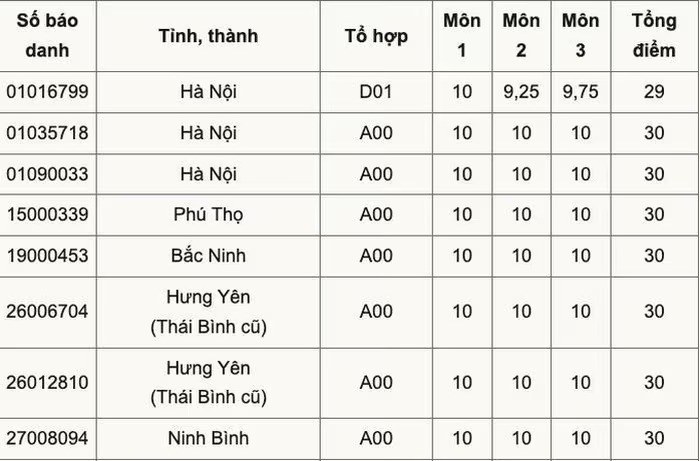Click the 'Môn 1' column header
The height and width of the screenshot is (461, 700).
pos(462,35)
